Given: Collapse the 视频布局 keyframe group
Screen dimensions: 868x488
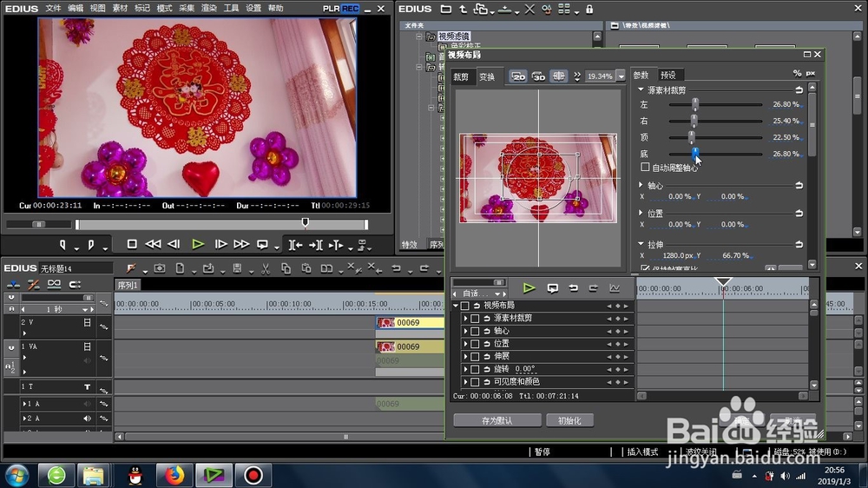Looking at the screenshot, I should [456, 306].
